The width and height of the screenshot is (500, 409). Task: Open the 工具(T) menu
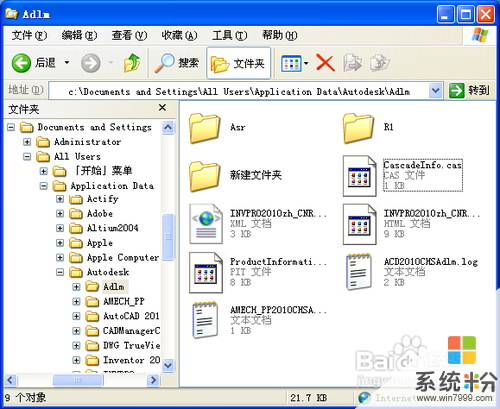pyautogui.click(x=230, y=35)
